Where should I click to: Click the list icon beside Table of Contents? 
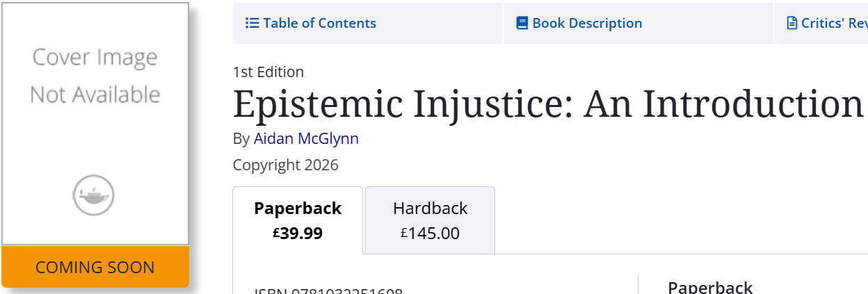click(x=252, y=23)
